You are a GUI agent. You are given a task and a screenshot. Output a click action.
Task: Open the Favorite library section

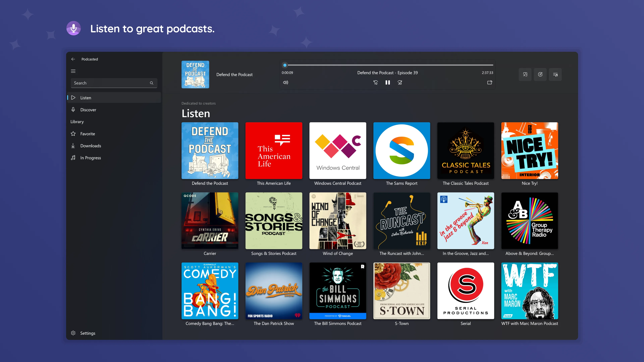(x=114, y=134)
